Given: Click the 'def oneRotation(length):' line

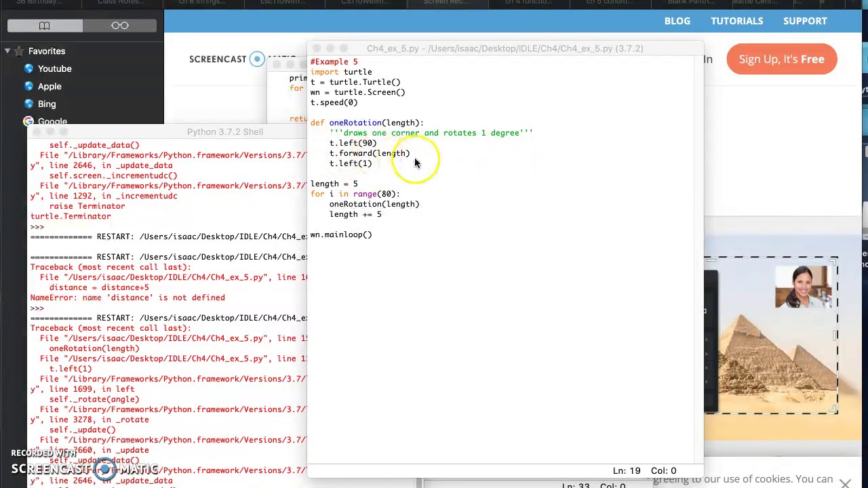Looking at the screenshot, I should point(367,123).
